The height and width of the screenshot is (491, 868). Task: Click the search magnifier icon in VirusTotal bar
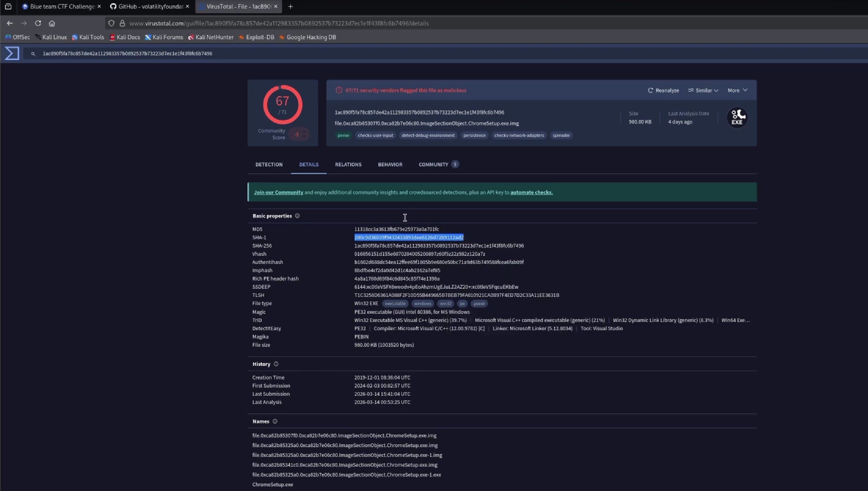(x=33, y=54)
